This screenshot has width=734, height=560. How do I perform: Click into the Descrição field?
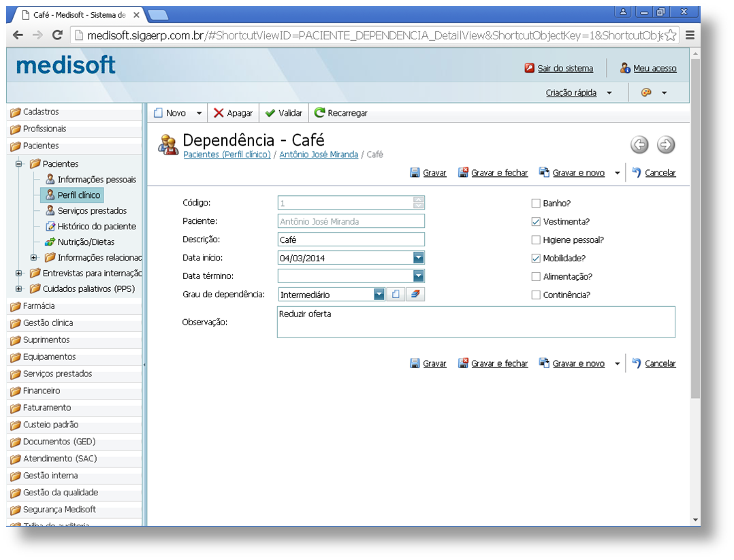[x=351, y=240]
